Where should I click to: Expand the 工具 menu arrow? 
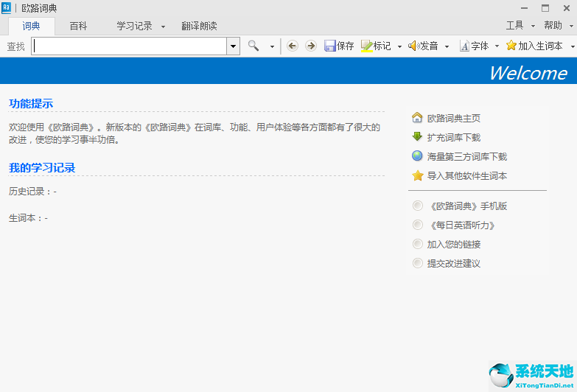coord(533,26)
